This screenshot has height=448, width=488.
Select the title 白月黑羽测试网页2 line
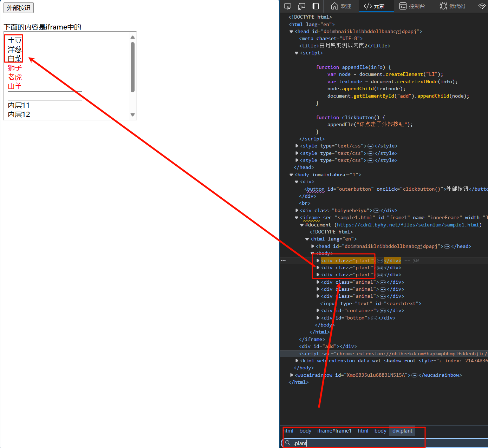[x=345, y=46]
